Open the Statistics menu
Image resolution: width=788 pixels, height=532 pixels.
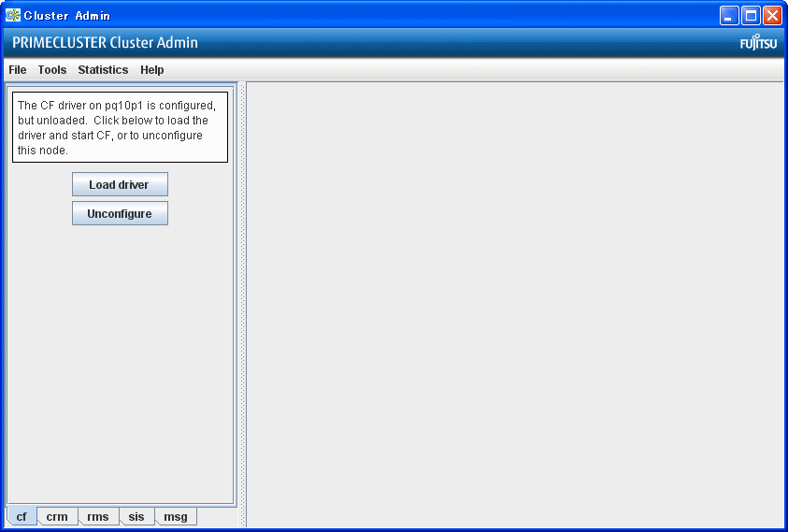(103, 70)
